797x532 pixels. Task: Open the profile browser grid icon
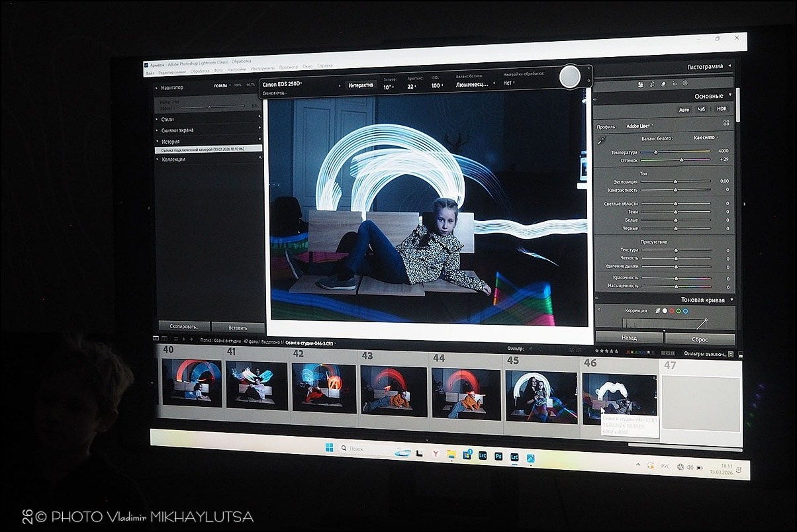[726, 123]
